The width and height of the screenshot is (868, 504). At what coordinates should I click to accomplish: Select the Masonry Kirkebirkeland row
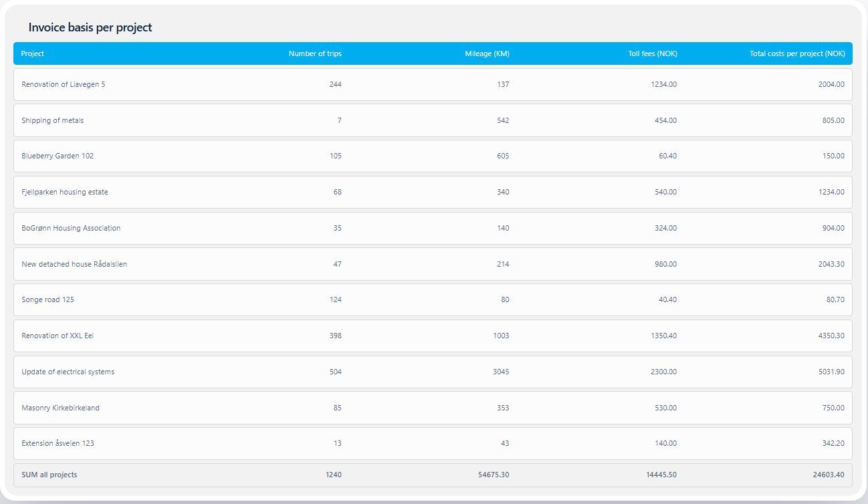tap(60, 408)
